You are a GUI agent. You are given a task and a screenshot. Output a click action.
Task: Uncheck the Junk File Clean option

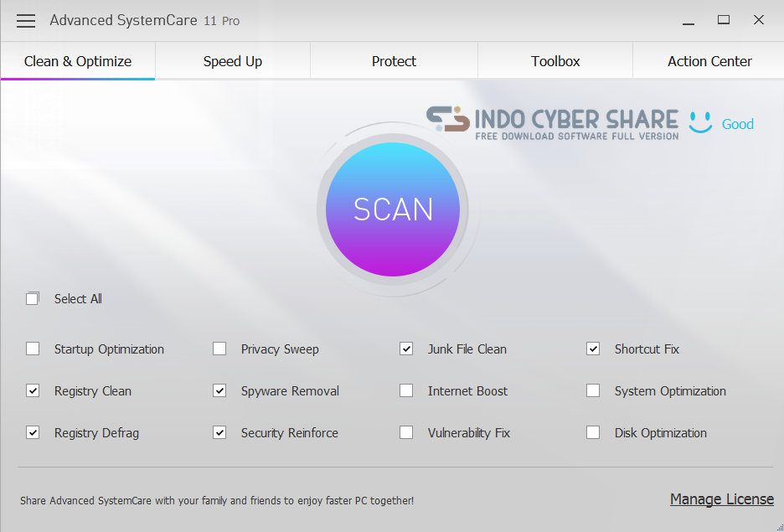point(405,349)
